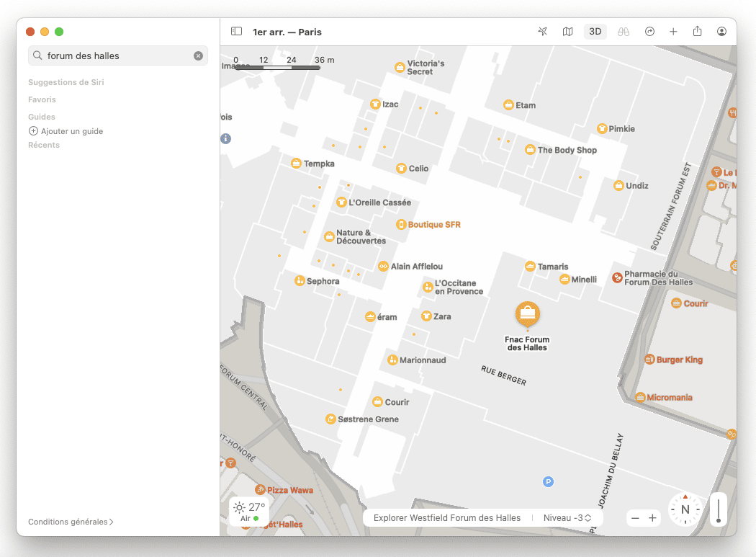Click the plus icon in the toolbar
The width and height of the screenshot is (756, 557).
pyautogui.click(x=673, y=32)
